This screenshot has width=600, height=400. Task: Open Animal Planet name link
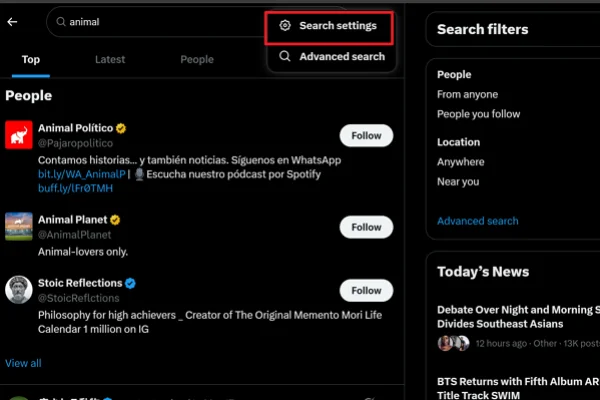tap(72, 220)
